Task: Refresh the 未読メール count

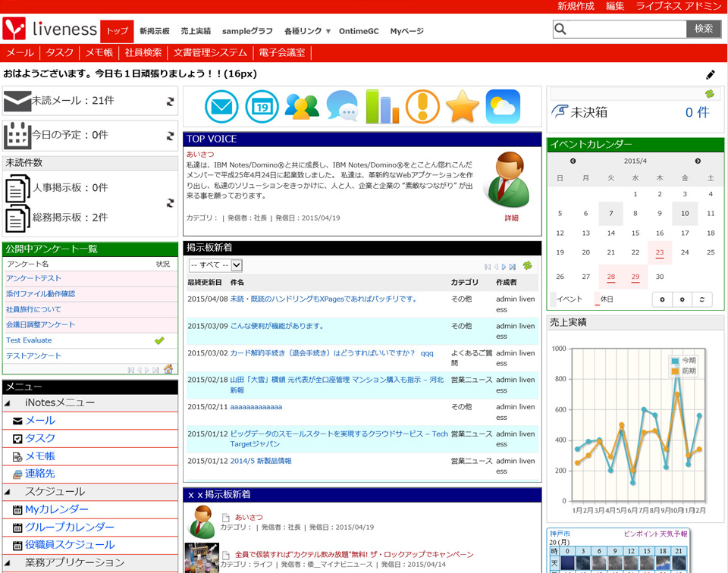Action: tap(168, 99)
